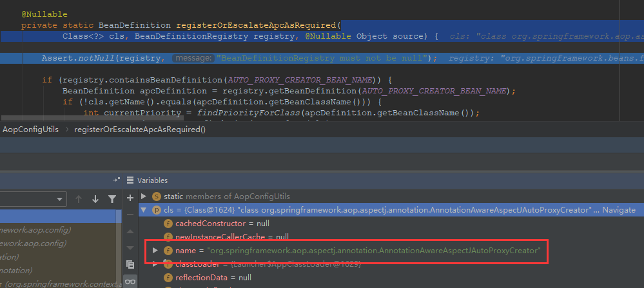This screenshot has height=288, width=644.
Task: Click the Variables panel list icon
Action: coord(130,180)
